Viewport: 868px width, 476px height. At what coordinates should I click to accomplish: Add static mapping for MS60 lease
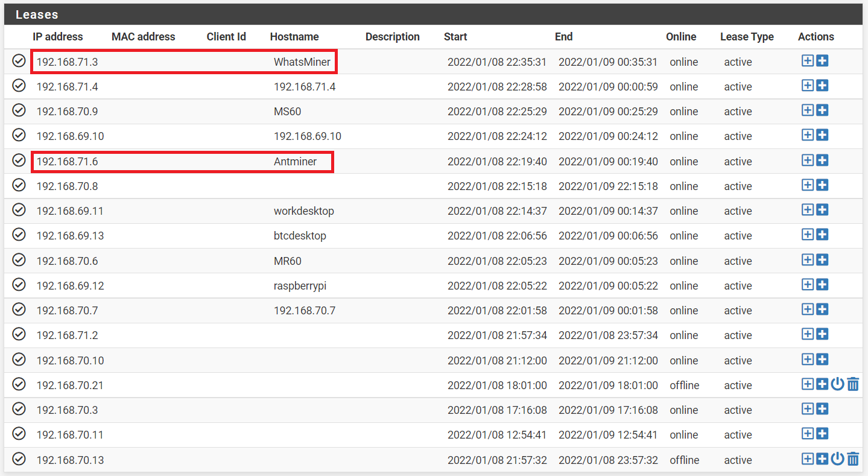[x=808, y=110]
